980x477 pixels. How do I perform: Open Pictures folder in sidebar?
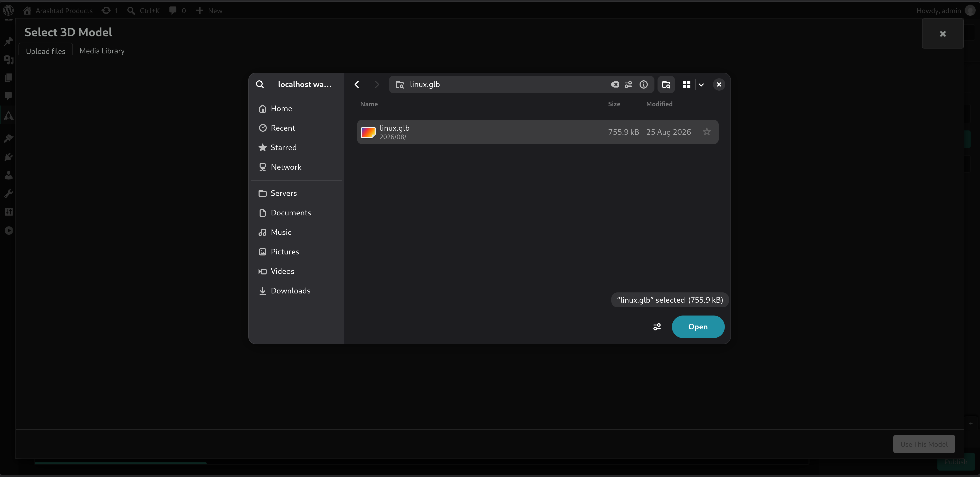(297, 251)
